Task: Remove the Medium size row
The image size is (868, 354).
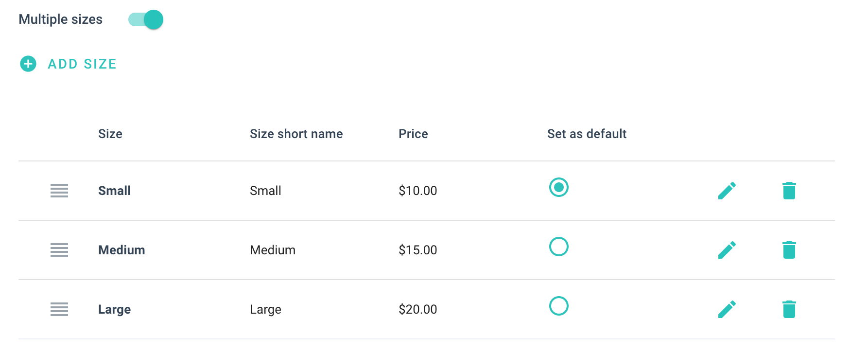Action: 789,250
